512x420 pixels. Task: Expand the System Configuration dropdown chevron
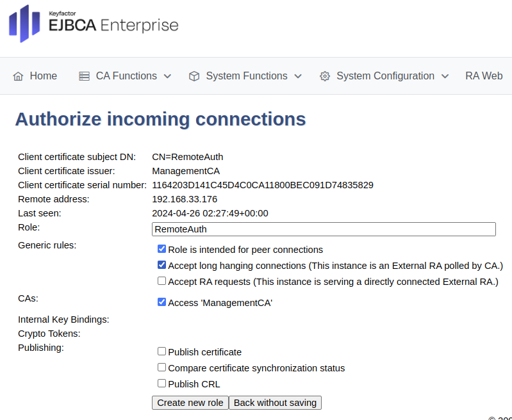[445, 76]
